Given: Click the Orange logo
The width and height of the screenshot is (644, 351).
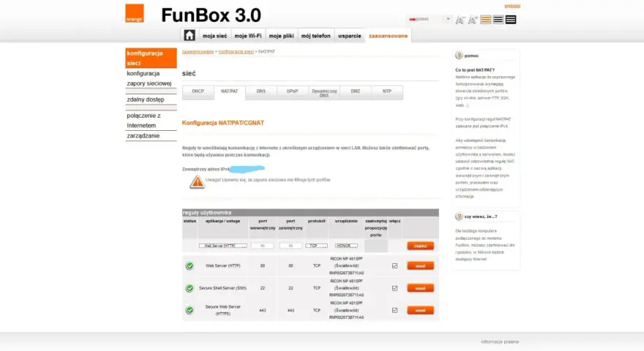Looking at the screenshot, I should 135,13.
